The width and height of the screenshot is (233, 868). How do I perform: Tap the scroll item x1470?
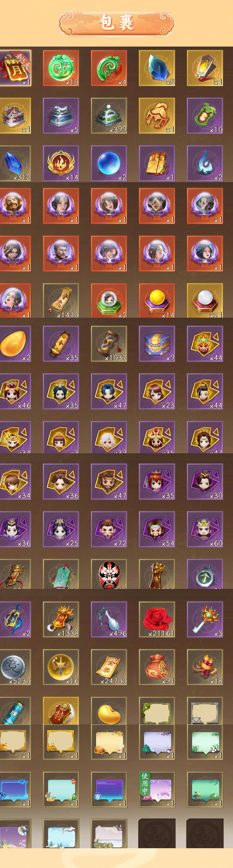[x=61, y=301]
